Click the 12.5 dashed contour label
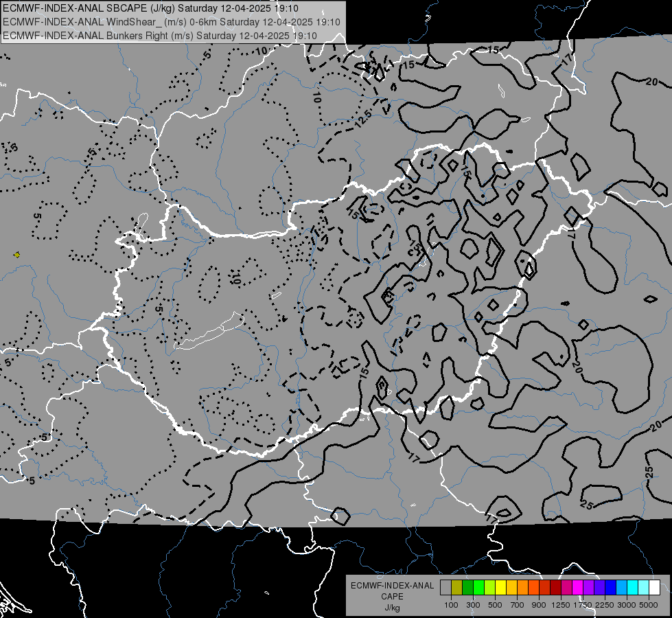 coord(363,118)
